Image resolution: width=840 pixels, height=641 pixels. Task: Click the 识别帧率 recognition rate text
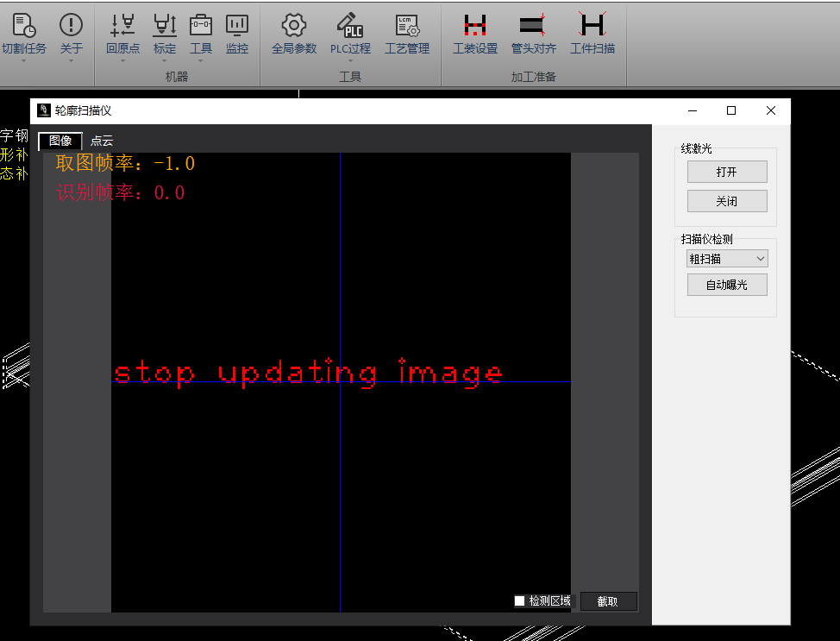[x=121, y=192]
